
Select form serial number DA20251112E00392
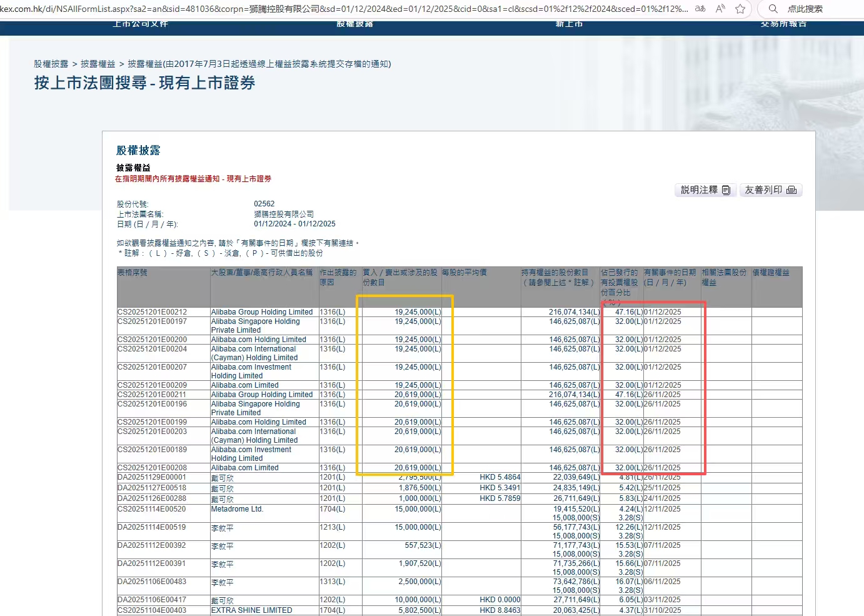(x=152, y=545)
